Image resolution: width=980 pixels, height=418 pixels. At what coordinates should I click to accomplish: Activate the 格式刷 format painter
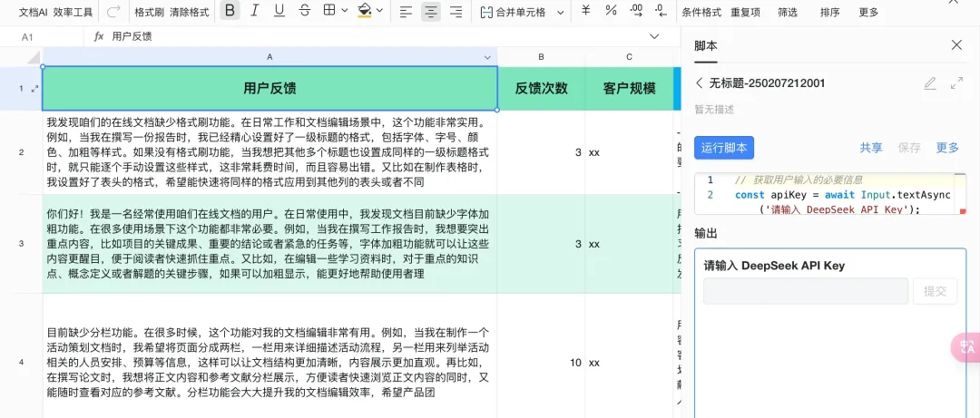(150, 12)
